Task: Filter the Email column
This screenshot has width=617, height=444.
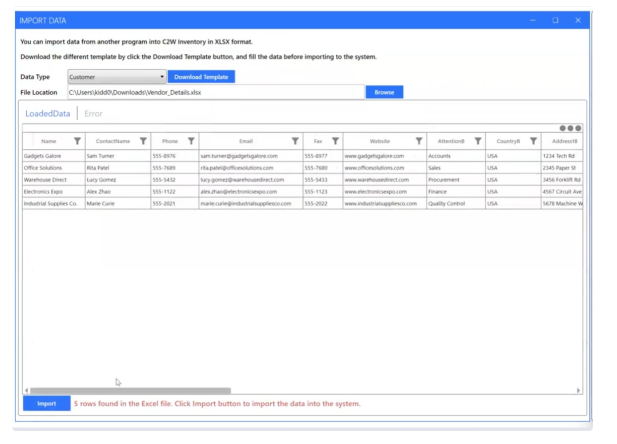Action: (295, 142)
